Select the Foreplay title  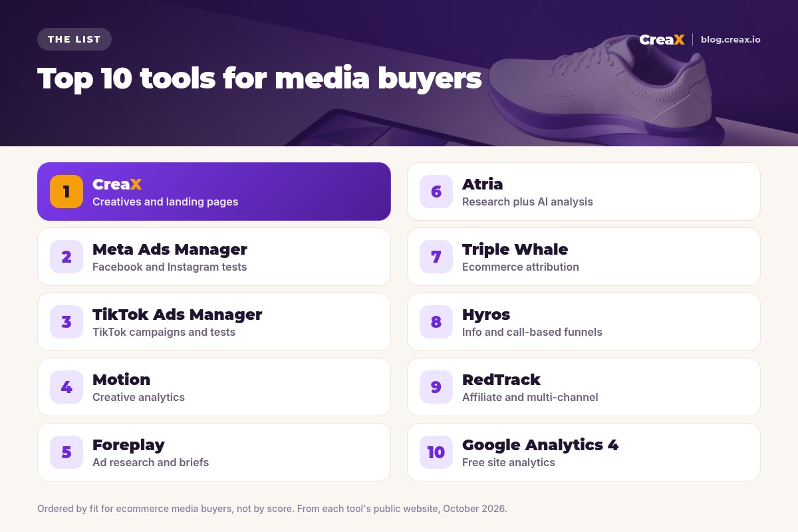coord(128,445)
